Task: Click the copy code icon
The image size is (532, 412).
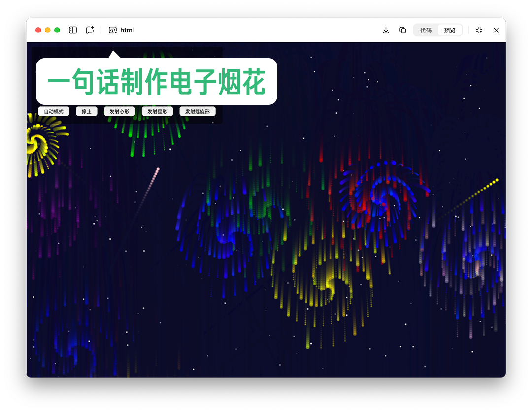Action: click(402, 30)
